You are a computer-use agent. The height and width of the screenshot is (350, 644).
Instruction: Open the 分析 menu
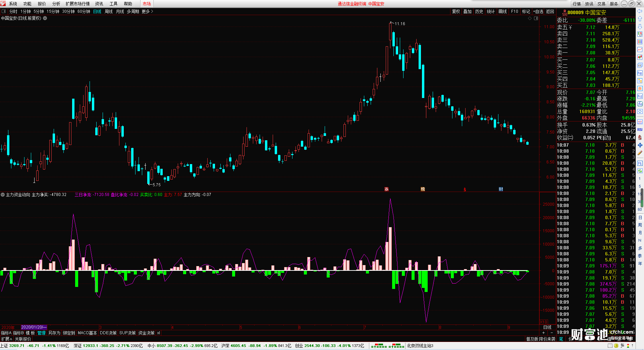[56, 4]
